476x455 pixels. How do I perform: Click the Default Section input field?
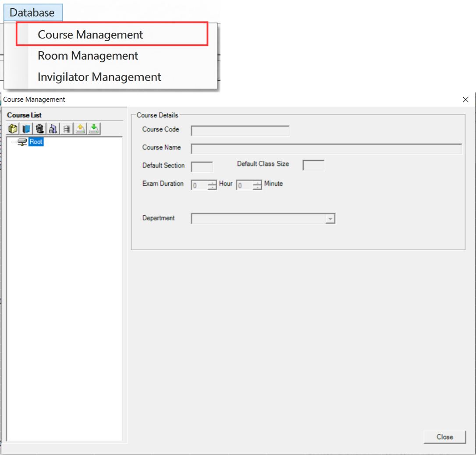point(202,167)
